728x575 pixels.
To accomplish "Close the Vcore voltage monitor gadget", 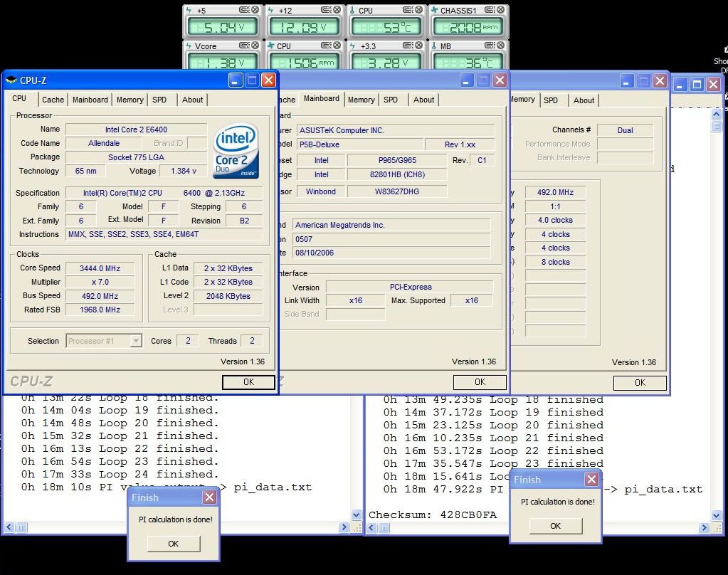I will [x=255, y=46].
